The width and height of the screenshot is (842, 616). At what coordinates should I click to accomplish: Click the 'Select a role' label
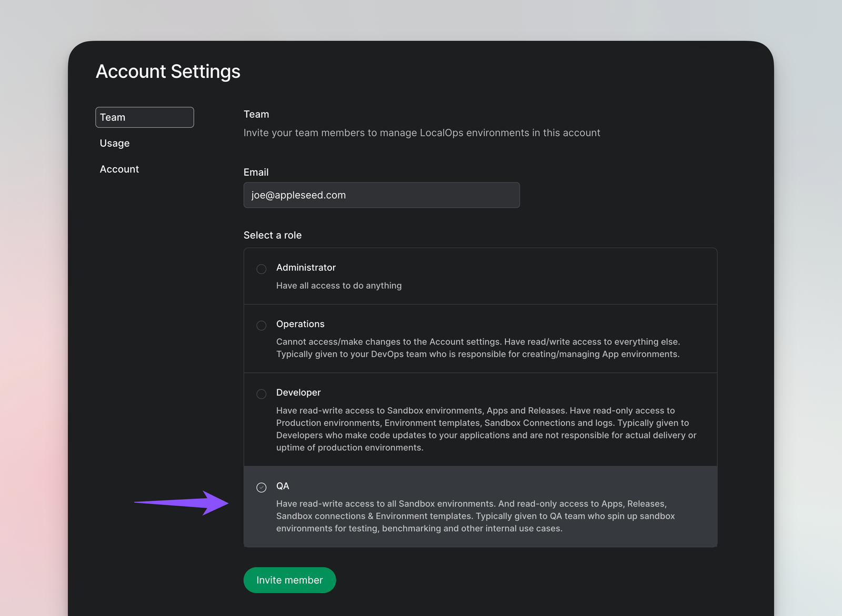tap(273, 235)
